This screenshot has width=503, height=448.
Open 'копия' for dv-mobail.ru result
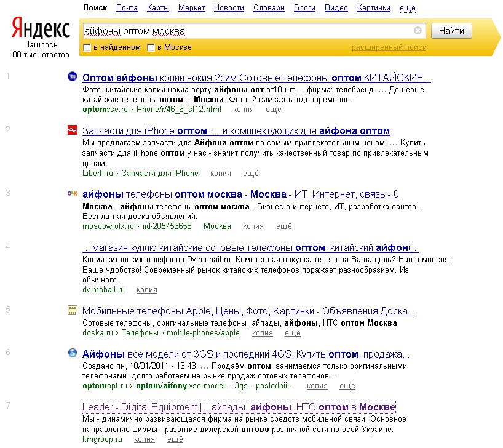[146, 290]
